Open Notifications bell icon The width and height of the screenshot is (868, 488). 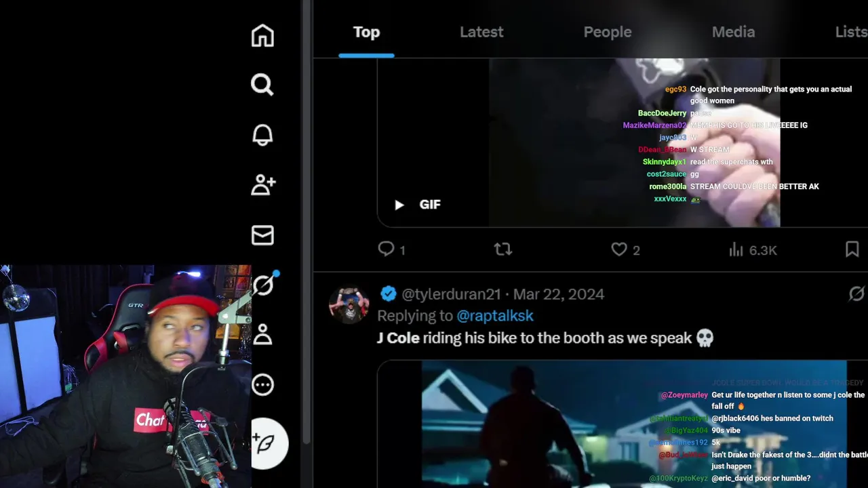click(x=262, y=135)
